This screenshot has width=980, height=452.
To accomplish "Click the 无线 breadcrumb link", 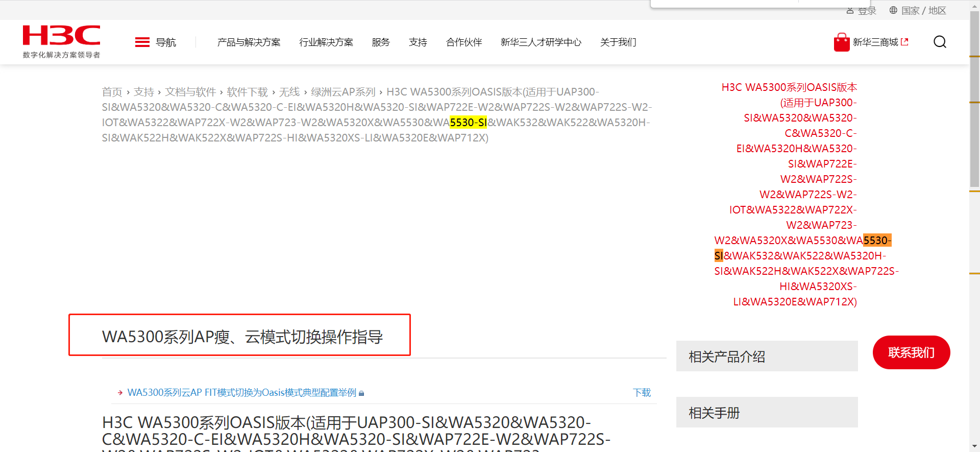I will click(x=289, y=92).
